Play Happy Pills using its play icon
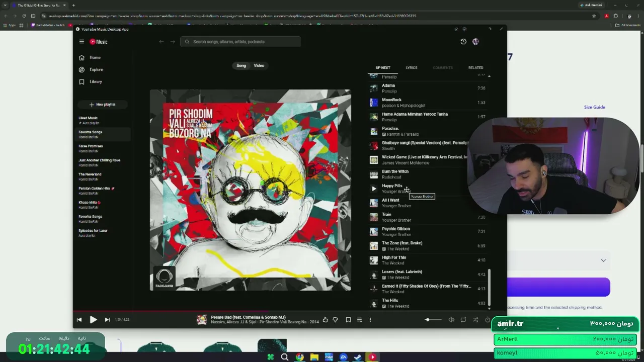This screenshot has width=644, height=362. tap(374, 189)
